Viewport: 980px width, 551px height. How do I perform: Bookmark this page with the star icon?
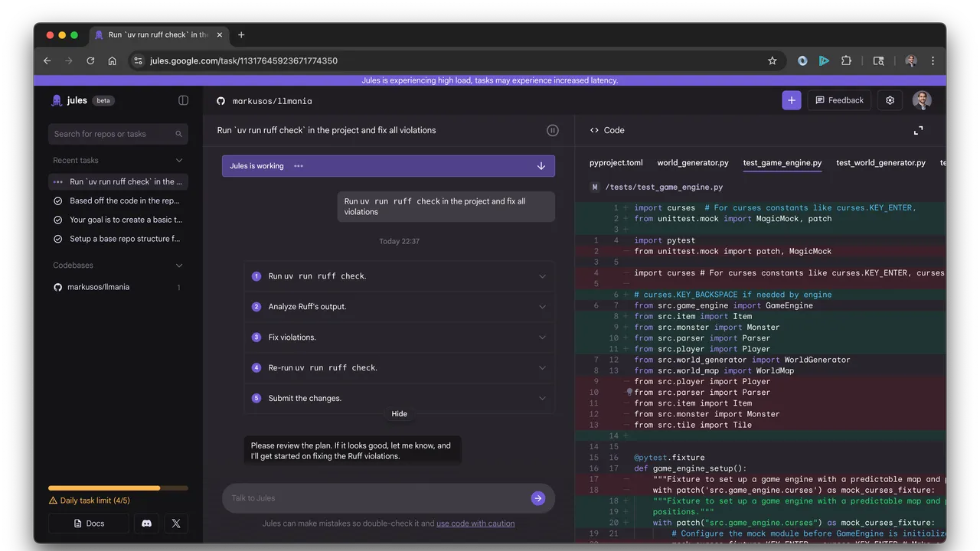tap(773, 60)
